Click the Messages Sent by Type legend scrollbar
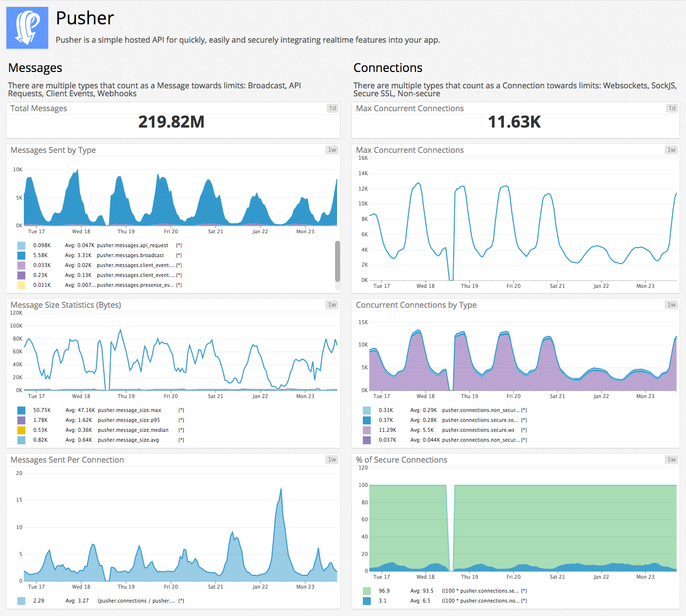This screenshot has height=616, width=686. pos(338,262)
